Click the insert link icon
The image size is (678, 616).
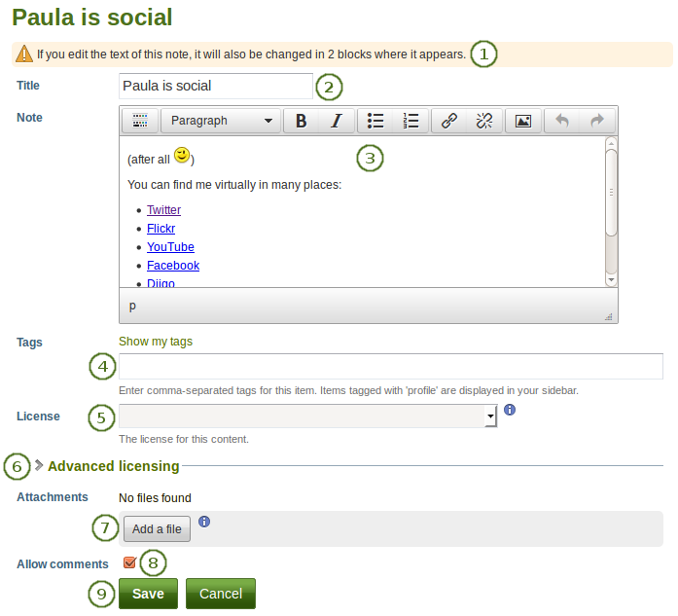point(449,121)
